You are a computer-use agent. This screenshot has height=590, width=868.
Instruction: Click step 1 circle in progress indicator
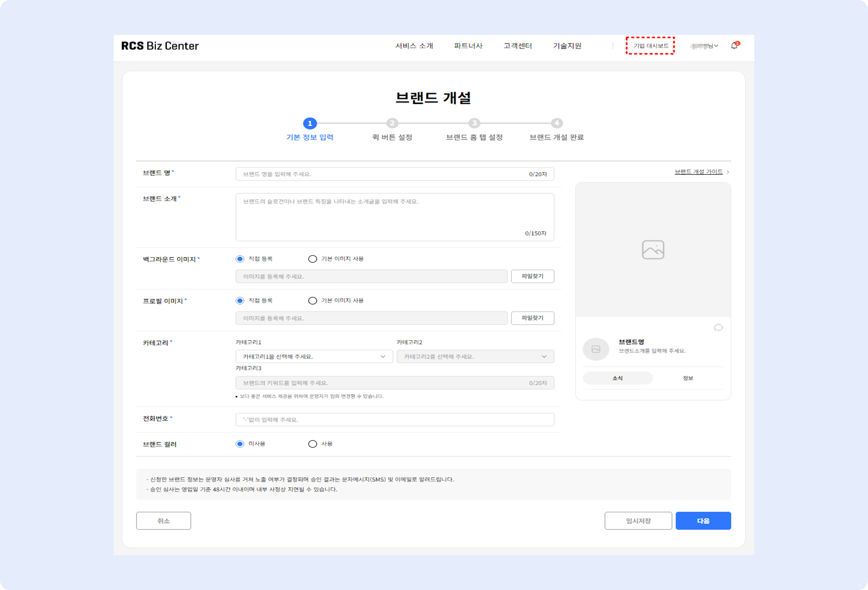[x=310, y=123]
